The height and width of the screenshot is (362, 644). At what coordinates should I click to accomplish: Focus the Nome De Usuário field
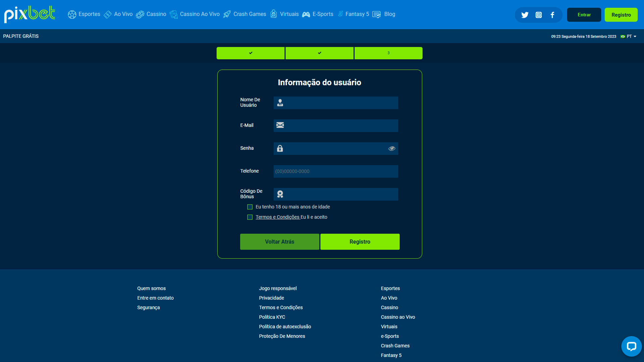pos(336,103)
